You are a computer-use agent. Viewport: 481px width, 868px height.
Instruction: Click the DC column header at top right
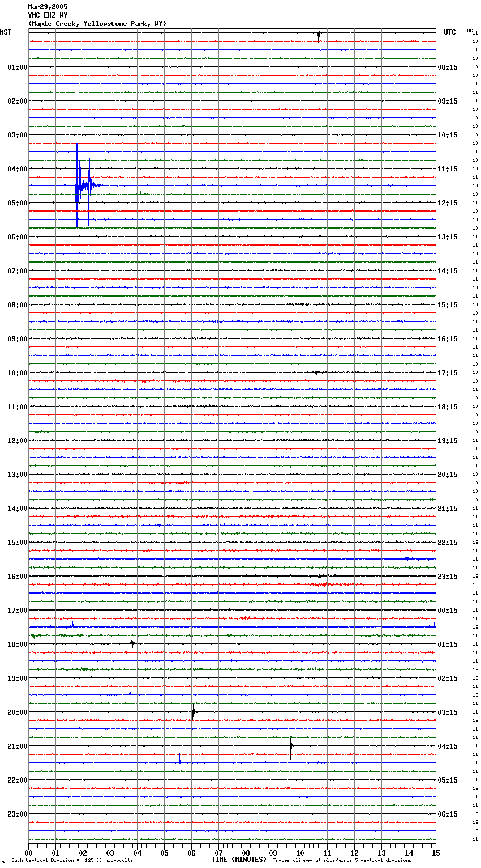click(470, 31)
